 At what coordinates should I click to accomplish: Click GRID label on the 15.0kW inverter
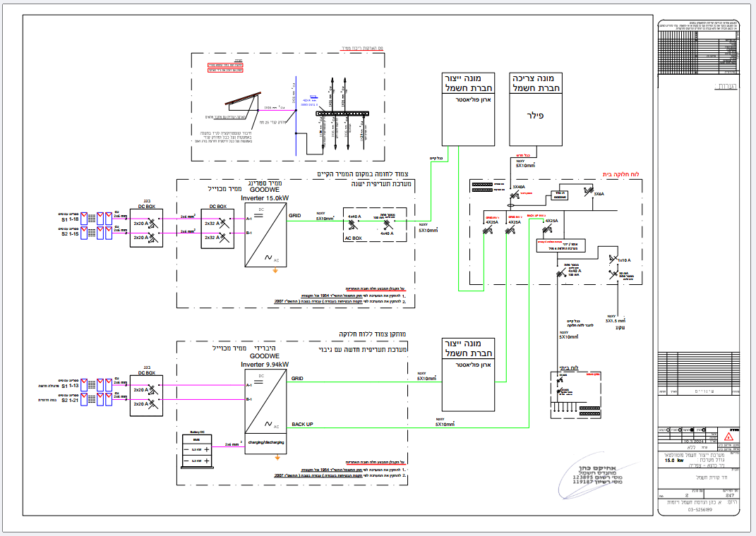pos(296,214)
